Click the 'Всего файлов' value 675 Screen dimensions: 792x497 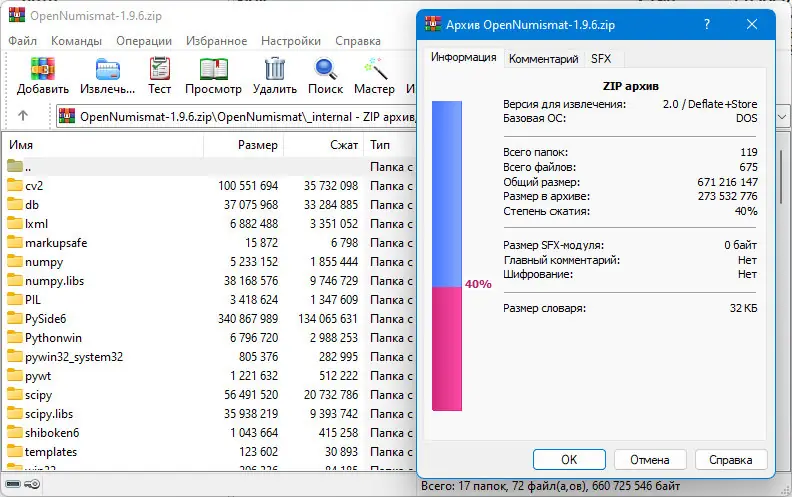(749, 167)
